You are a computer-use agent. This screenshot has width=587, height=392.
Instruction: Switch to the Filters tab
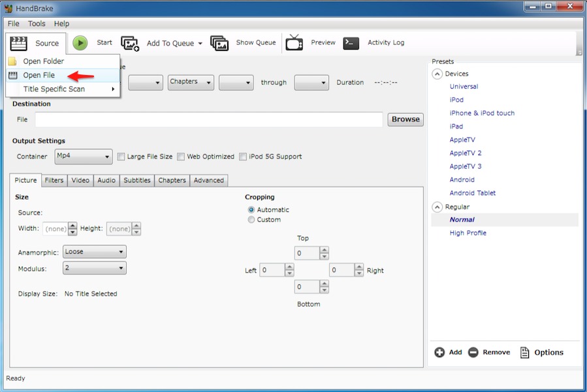coord(54,180)
